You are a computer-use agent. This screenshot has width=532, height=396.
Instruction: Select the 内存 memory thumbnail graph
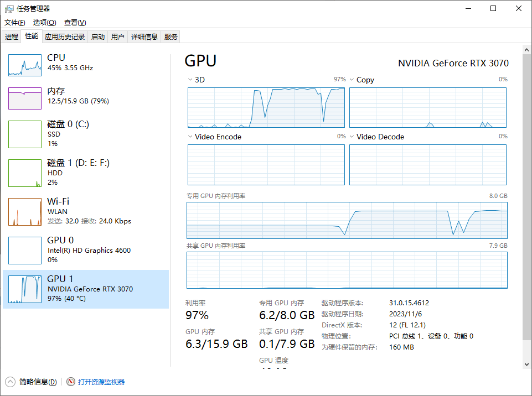coord(25,98)
